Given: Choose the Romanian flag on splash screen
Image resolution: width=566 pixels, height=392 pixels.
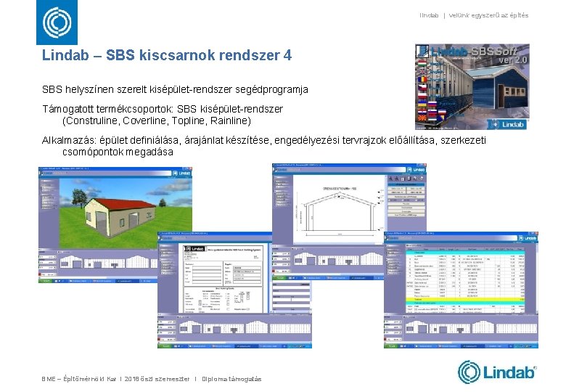Looking at the screenshot, I should [x=422, y=79].
